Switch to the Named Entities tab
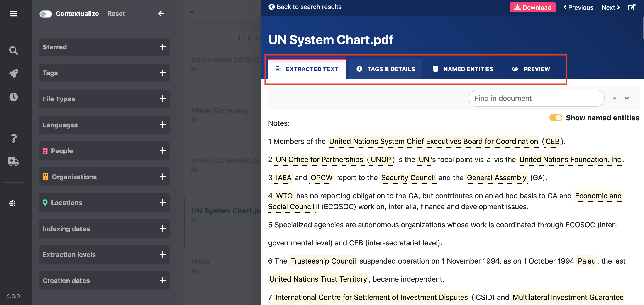This screenshot has width=644, height=305. (463, 69)
